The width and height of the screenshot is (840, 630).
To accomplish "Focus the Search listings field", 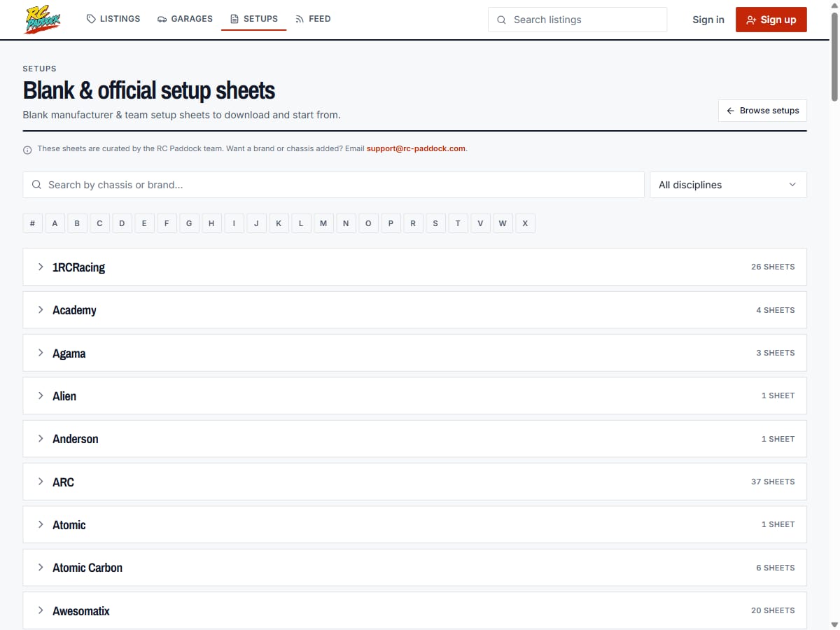I will (577, 20).
